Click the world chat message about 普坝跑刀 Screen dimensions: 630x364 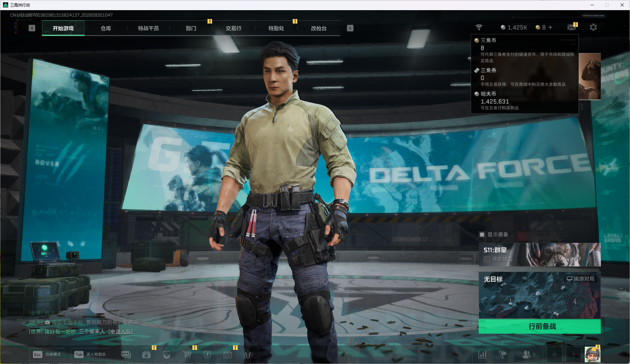(83, 322)
